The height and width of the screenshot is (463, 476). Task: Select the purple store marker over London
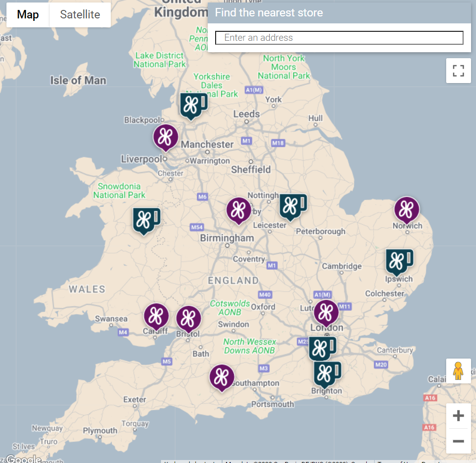(x=326, y=312)
